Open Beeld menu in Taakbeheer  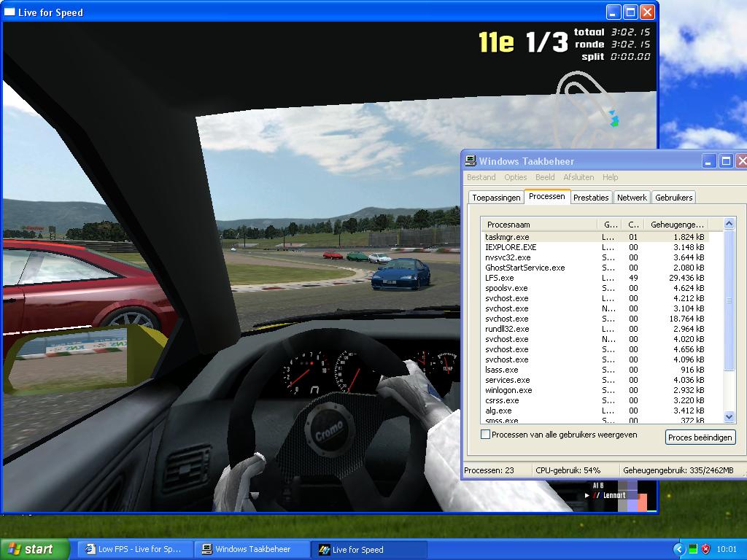click(545, 177)
